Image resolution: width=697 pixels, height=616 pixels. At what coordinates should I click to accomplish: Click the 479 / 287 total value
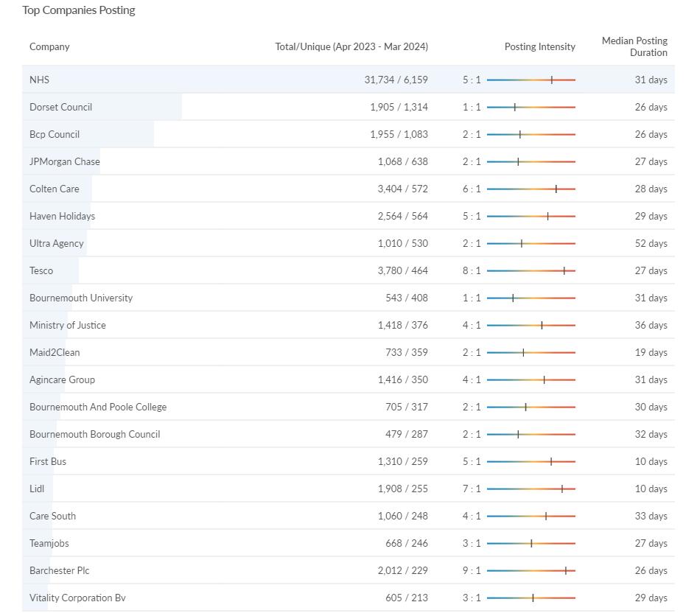click(x=407, y=434)
